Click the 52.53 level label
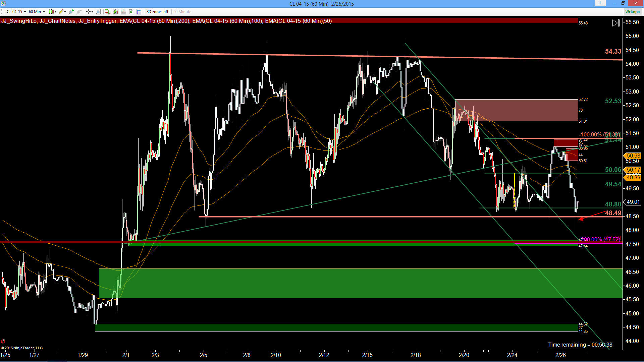Screen dimensions: 644x362 click(x=613, y=101)
